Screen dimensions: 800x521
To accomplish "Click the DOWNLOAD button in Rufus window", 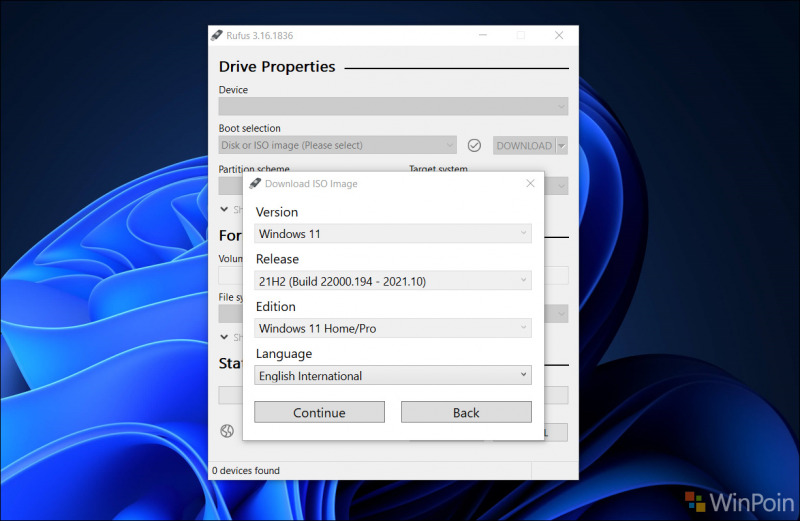I will pyautogui.click(x=524, y=145).
